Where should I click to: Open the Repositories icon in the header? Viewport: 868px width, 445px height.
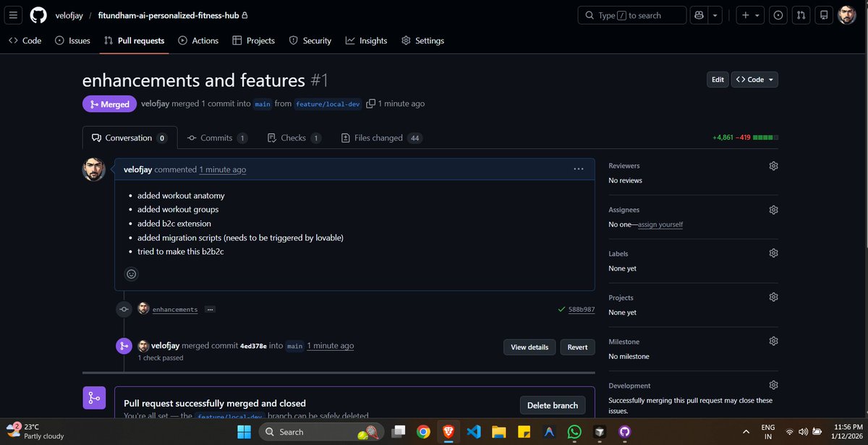[x=823, y=15]
